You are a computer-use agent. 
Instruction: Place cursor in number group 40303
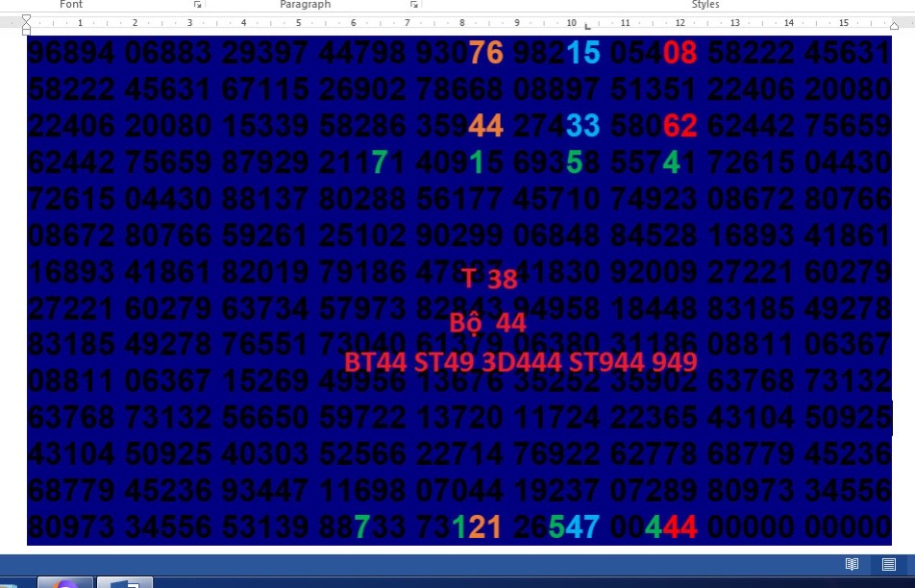pyautogui.click(x=265, y=453)
